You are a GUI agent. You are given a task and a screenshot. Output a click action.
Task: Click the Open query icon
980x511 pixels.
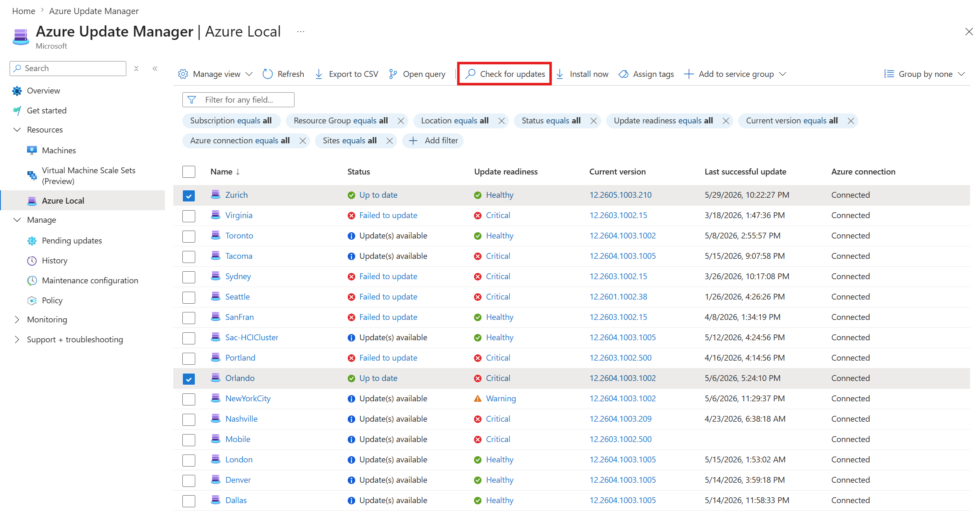[x=393, y=74]
